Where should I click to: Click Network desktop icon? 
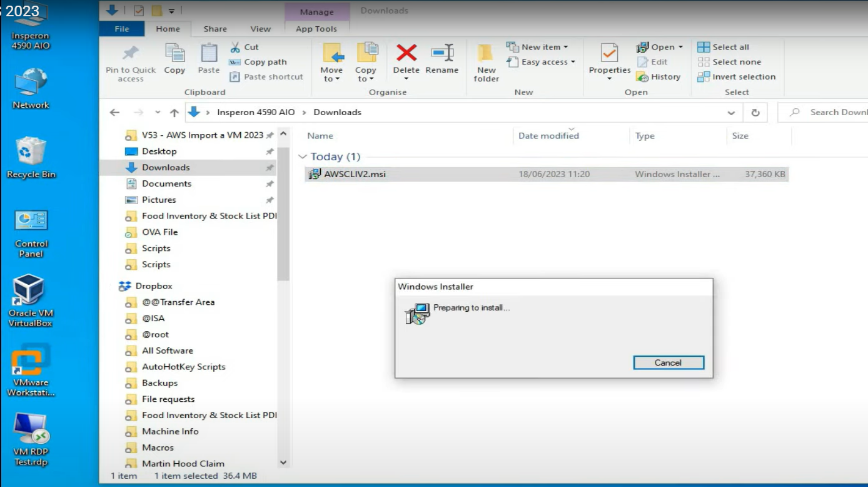(x=31, y=88)
